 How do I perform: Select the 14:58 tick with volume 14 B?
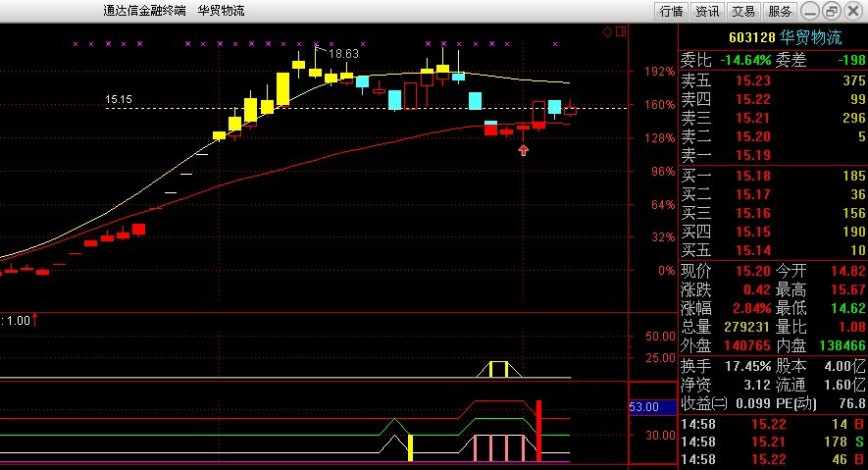coord(773,425)
